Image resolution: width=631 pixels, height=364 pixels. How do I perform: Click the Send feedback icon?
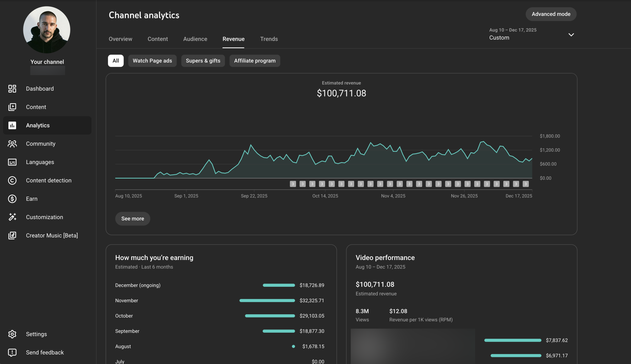(x=12, y=352)
